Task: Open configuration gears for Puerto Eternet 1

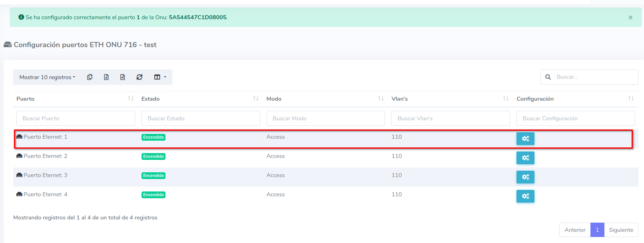Action: (525, 139)
